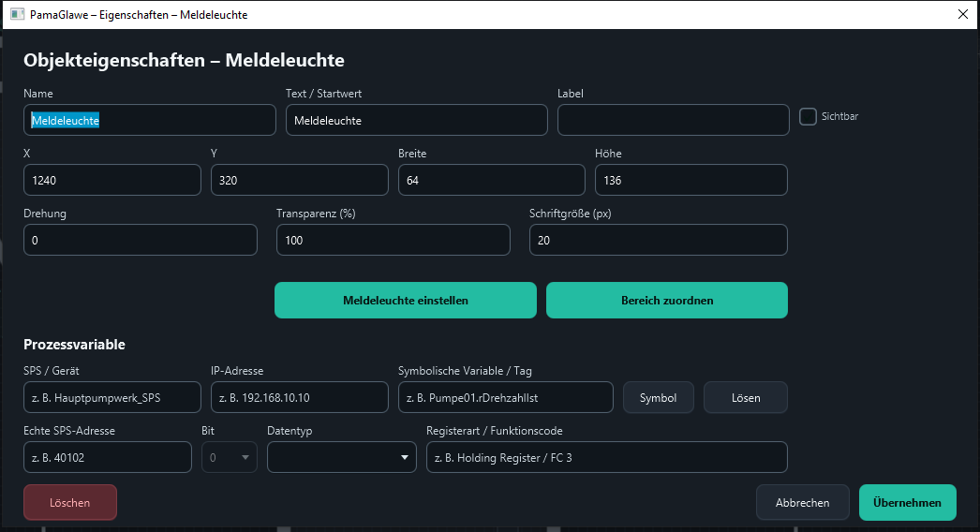Click the Objekteigenschaften – Meldeleuchte heading

coord(184,60)
